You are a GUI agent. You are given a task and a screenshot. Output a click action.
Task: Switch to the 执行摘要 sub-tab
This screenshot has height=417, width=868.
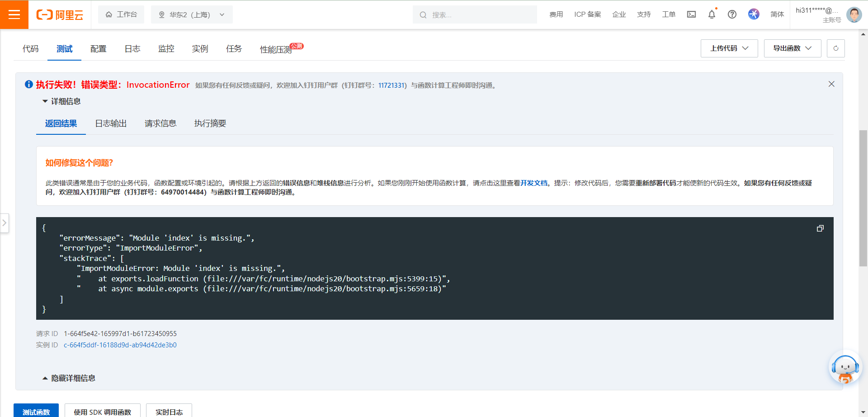[210, 123]
